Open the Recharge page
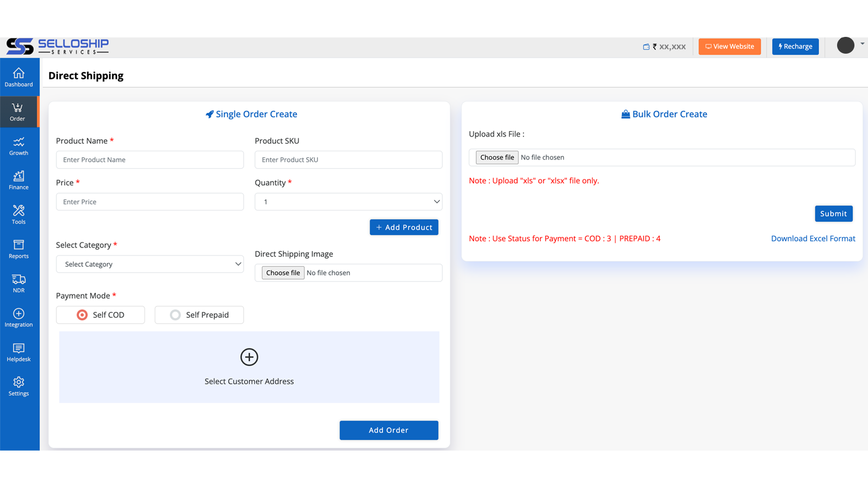 point(795,46)
